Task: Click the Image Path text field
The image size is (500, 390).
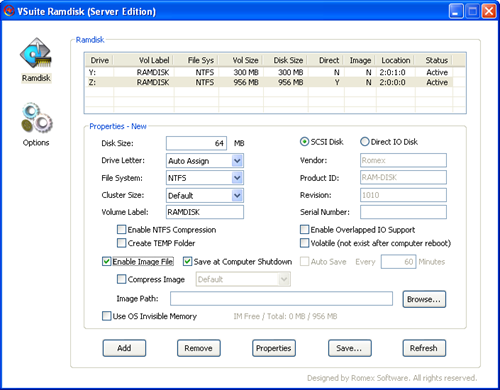Action: 281,299
